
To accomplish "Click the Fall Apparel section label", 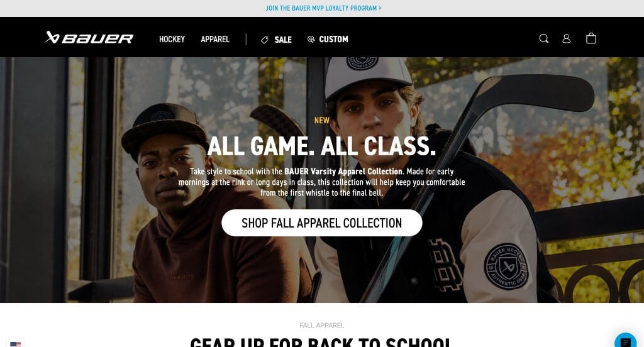I will point(321,325).
